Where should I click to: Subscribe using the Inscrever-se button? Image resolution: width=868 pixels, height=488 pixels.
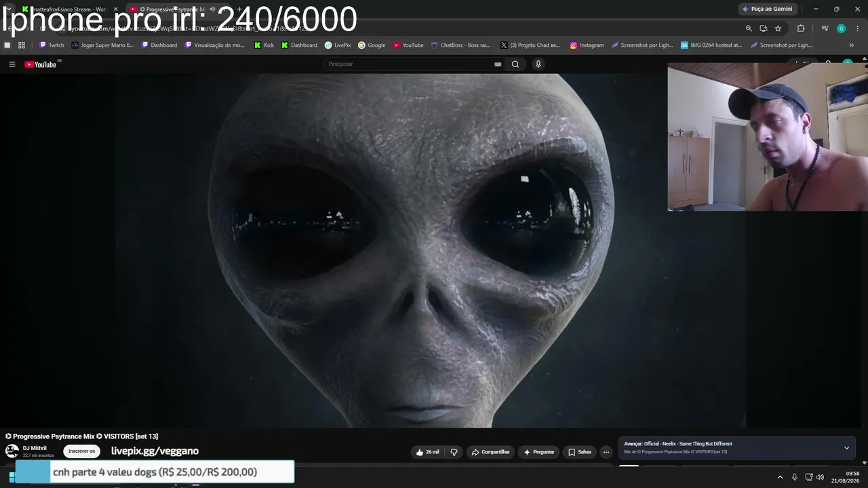(x=82, y=451)
